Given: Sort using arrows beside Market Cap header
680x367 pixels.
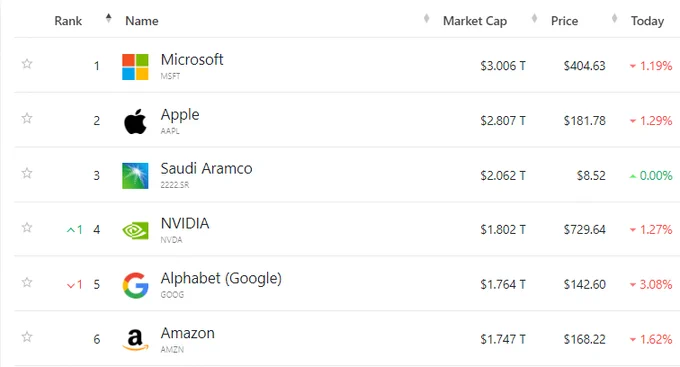Looking at the screenshot, I should point(534,18).
